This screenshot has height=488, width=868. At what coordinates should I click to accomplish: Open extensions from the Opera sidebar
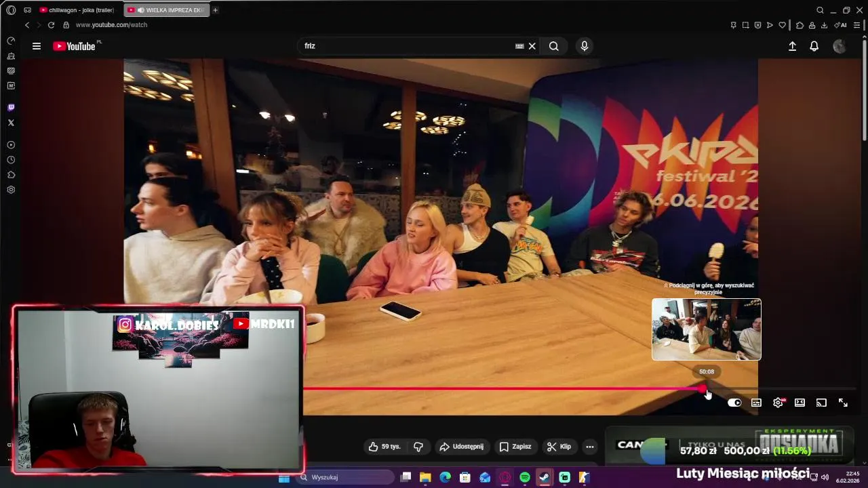11,175
